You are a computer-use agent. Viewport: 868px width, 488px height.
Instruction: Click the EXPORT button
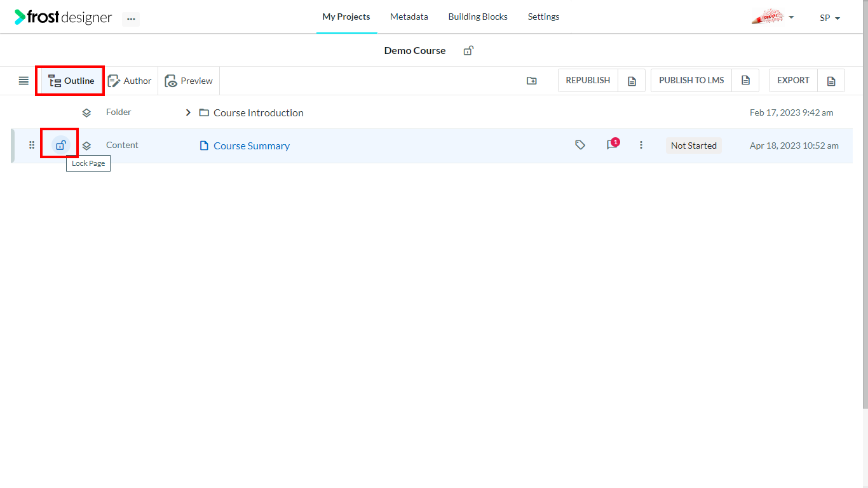(x=793, y=80)
